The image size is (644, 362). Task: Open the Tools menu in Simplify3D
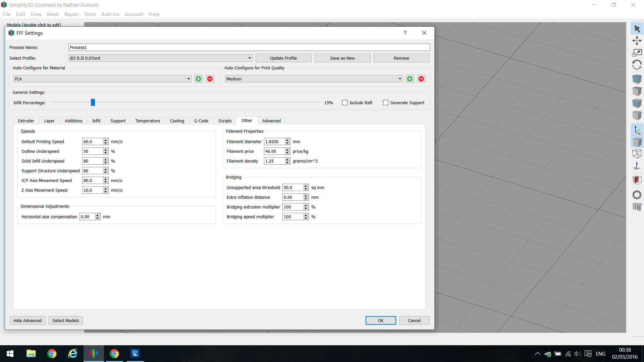click(90, 14)
